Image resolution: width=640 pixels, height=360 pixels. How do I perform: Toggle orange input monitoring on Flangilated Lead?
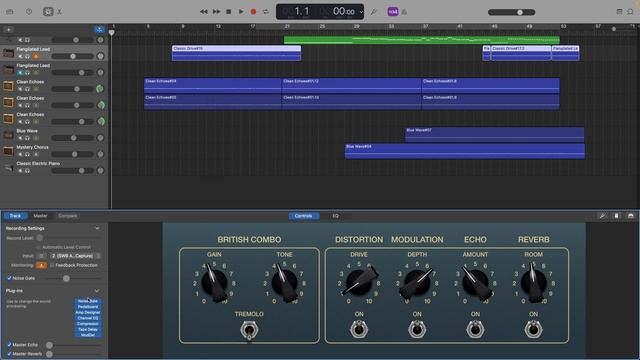36,56
